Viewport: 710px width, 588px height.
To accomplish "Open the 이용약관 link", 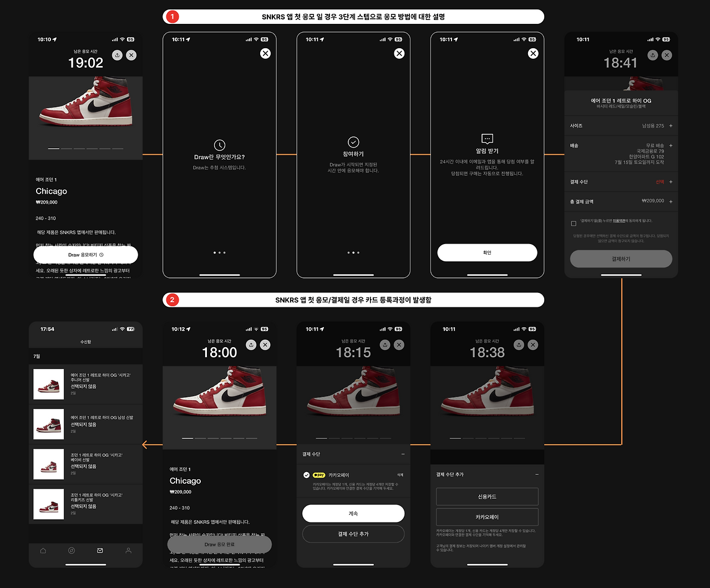I will pos(619,221).
